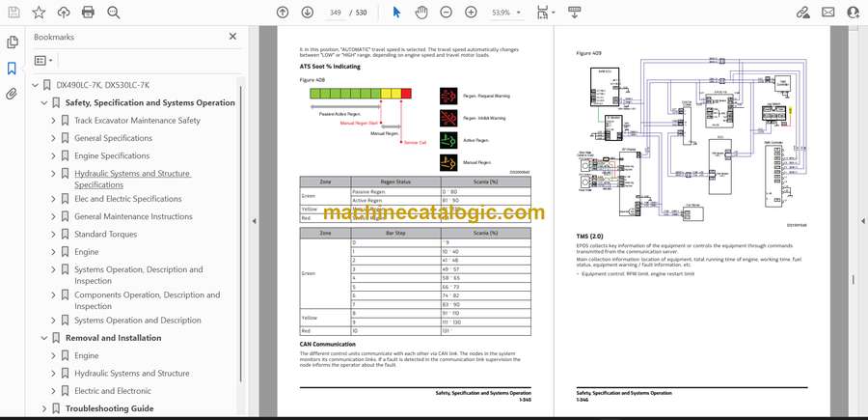Click the page number field showing 349

coord(335,13)
